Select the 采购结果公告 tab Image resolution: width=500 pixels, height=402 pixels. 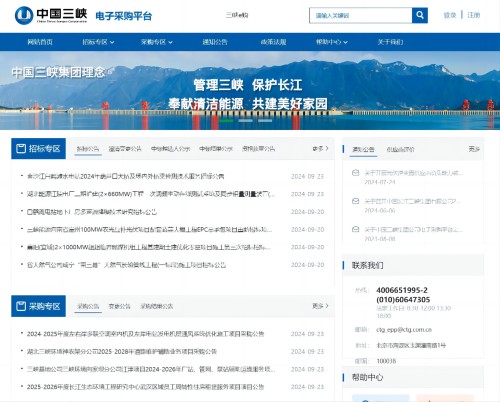tap(157, 306)
